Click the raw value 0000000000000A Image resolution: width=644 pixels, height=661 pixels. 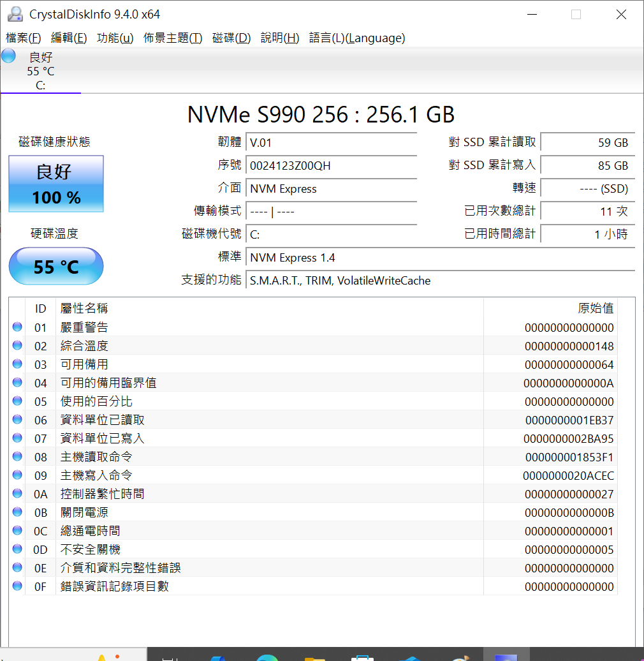coord(569,383)
